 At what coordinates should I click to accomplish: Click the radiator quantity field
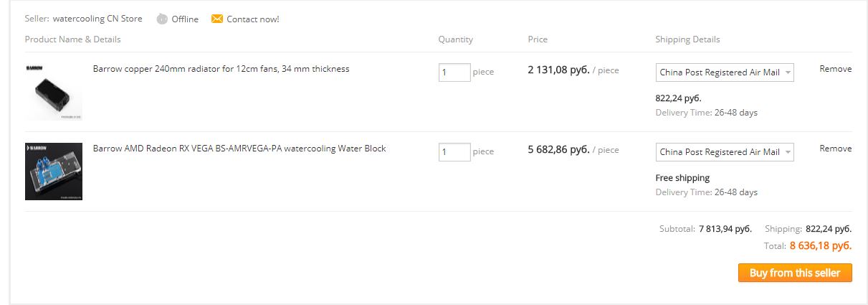click(x=454, y=72)
